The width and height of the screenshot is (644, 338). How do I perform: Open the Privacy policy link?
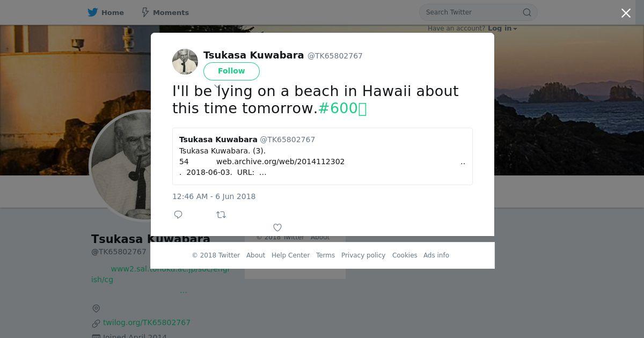pyautogui.click(x=363, y=255)
